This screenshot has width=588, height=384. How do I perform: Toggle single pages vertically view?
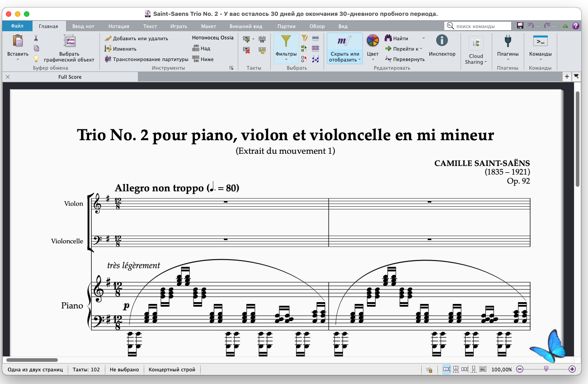pos(474,370)
